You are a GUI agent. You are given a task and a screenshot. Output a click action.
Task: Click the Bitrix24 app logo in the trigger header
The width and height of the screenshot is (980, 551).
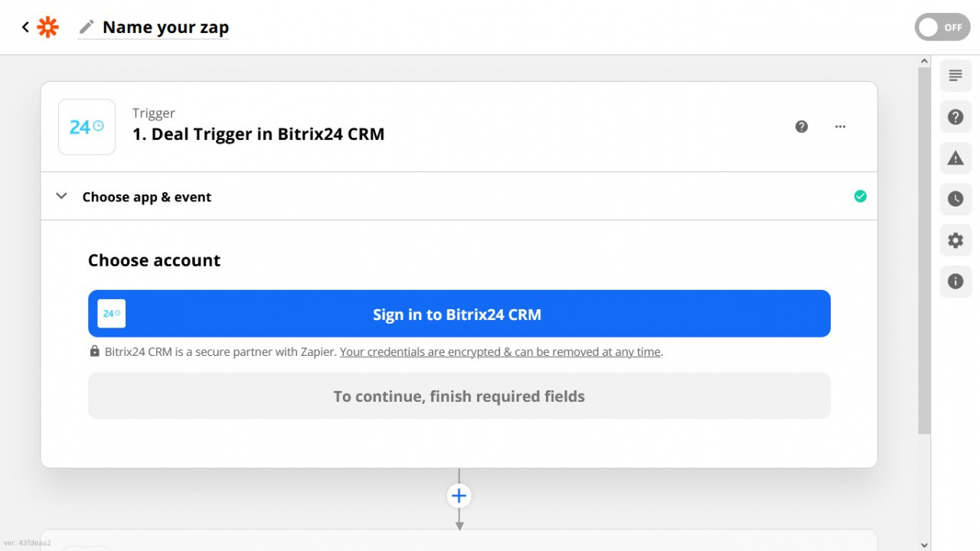pyautogui.click(x=87, y=127)
